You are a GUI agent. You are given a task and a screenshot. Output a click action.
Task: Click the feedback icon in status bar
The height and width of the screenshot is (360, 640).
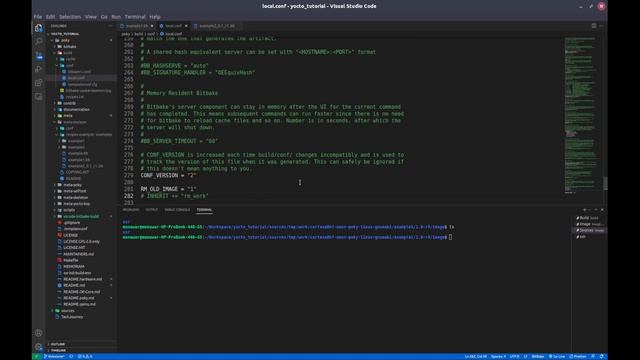[593, 356]
